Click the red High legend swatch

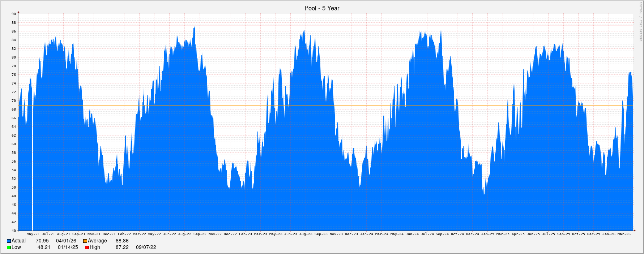[x=87, y=247]
